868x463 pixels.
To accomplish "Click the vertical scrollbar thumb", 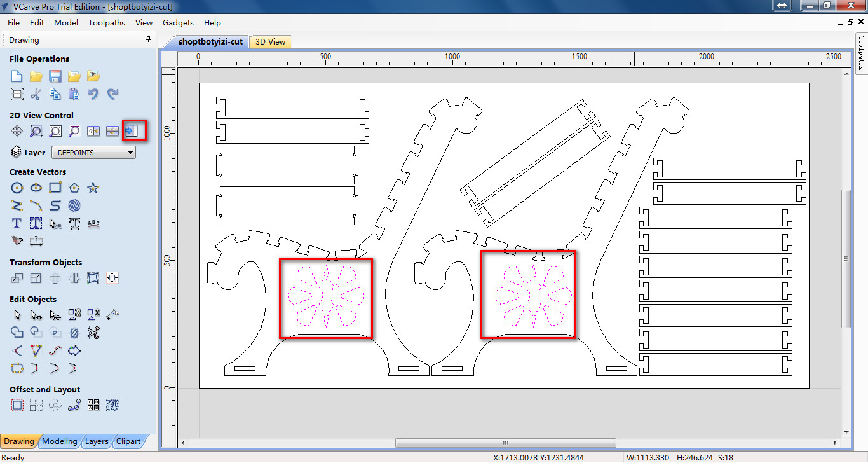I will tap(846, 259).
